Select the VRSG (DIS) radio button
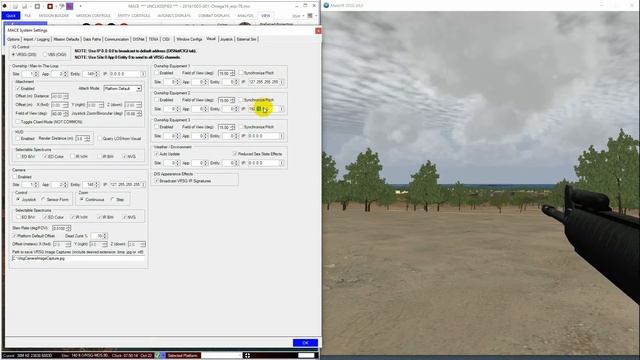The image size is (640, 360). pyautogui.click(x=14, y=54)
